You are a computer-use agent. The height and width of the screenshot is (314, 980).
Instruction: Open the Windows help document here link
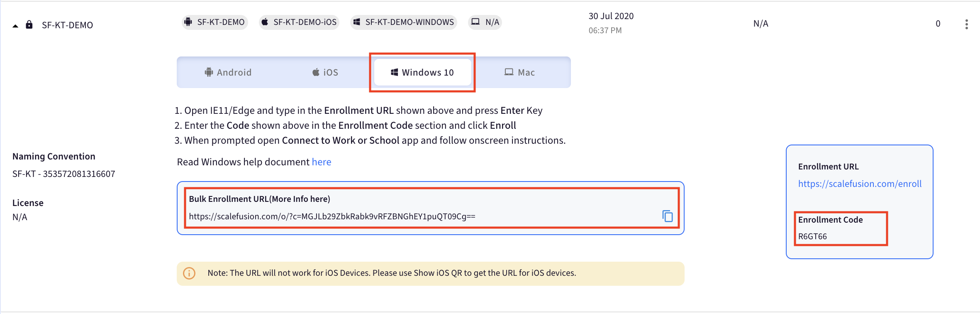(322, 162)
